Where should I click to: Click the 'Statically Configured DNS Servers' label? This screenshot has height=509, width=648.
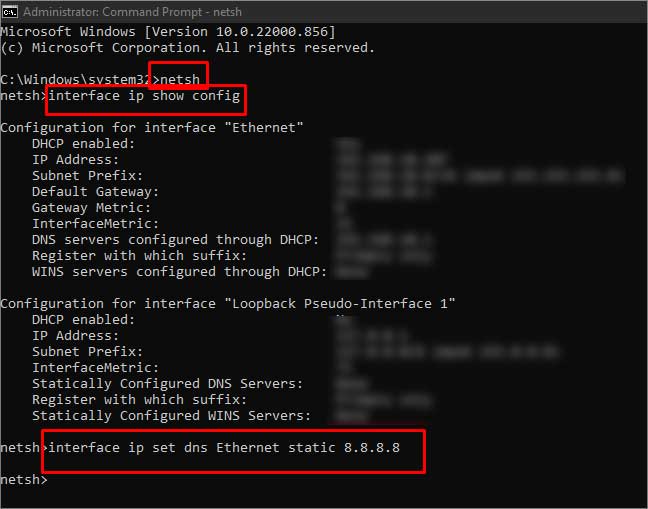(x=168, y=384)
